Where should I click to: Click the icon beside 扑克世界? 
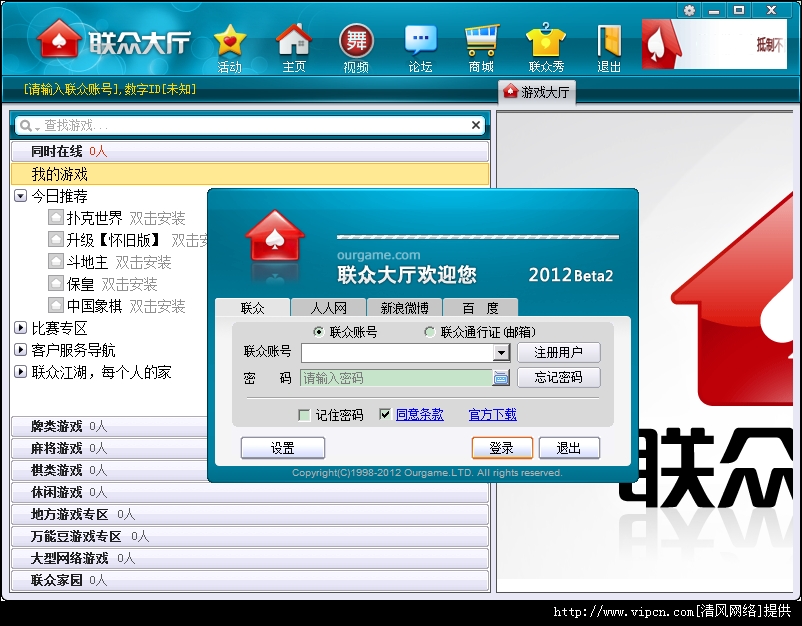point(56,217)
